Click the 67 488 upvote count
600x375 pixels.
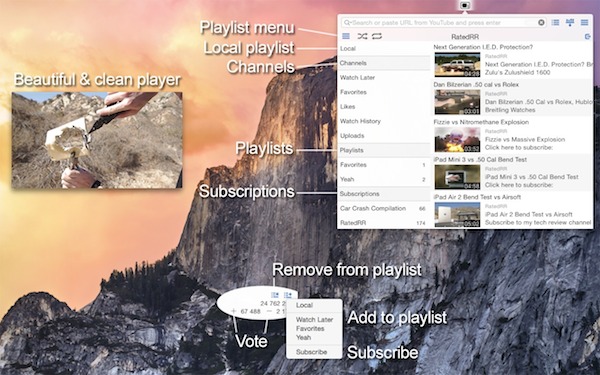click(250, 311)
